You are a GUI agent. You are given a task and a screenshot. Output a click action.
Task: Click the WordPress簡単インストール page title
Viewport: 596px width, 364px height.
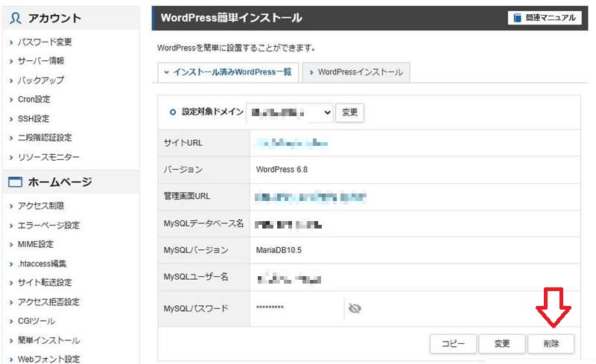click(x=231, y=18)
